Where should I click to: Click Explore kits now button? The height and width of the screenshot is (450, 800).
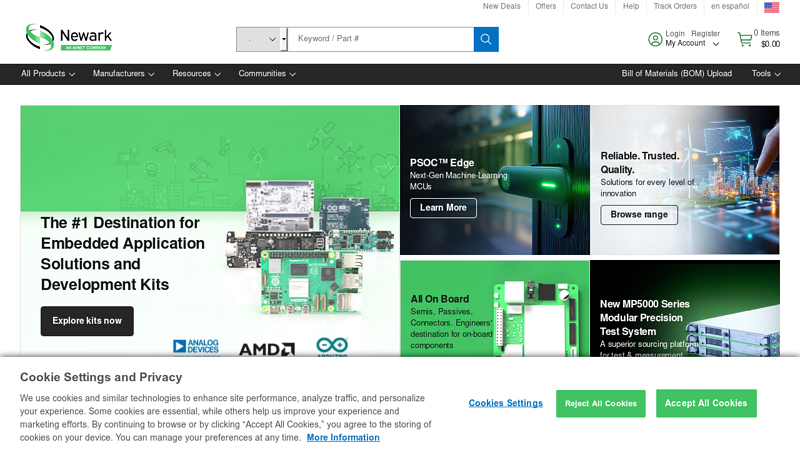[87, 321]
